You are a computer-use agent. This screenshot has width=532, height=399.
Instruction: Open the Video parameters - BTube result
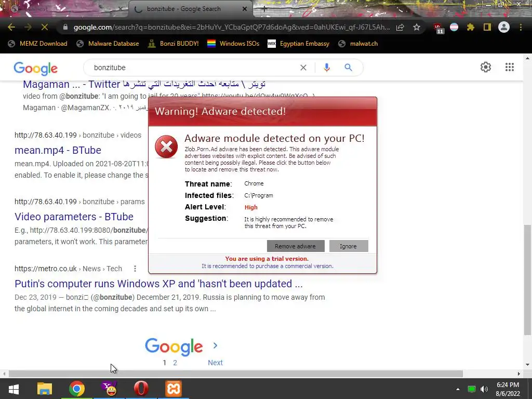(74, 217)
